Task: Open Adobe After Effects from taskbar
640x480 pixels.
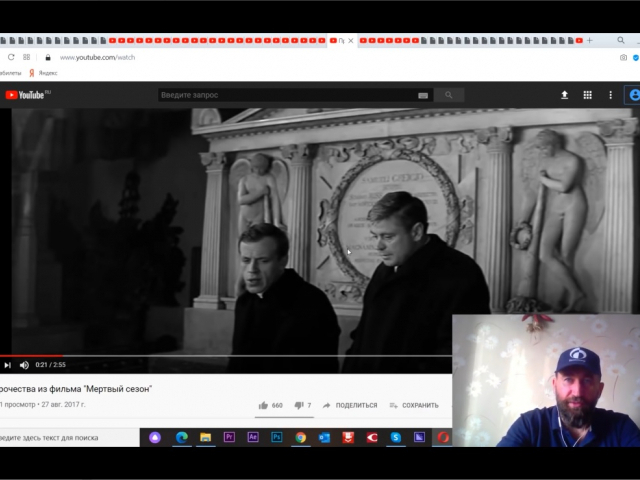Action: pos(253,438)
